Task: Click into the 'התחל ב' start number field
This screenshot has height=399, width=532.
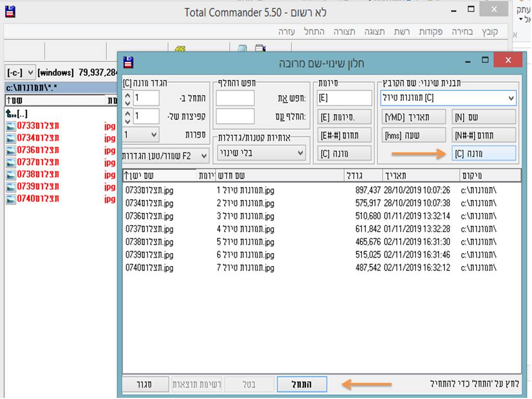Action: pos(146,98)
